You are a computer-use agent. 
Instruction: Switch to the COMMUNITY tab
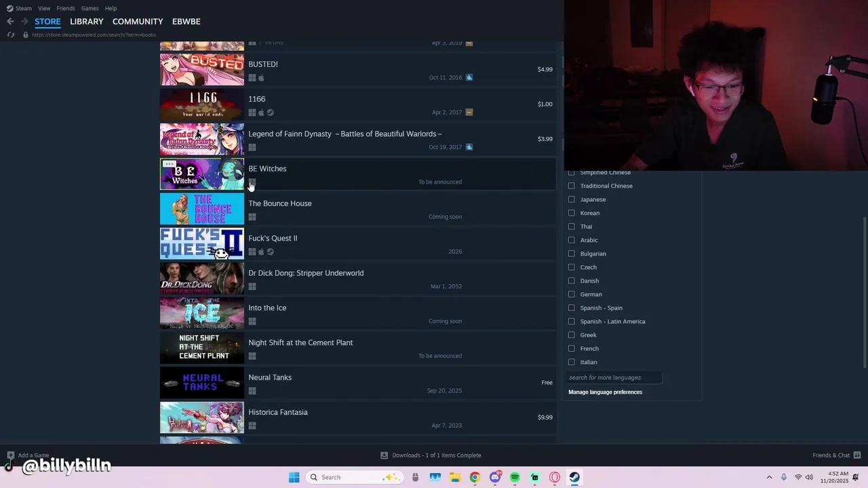(x=138, y=22)
